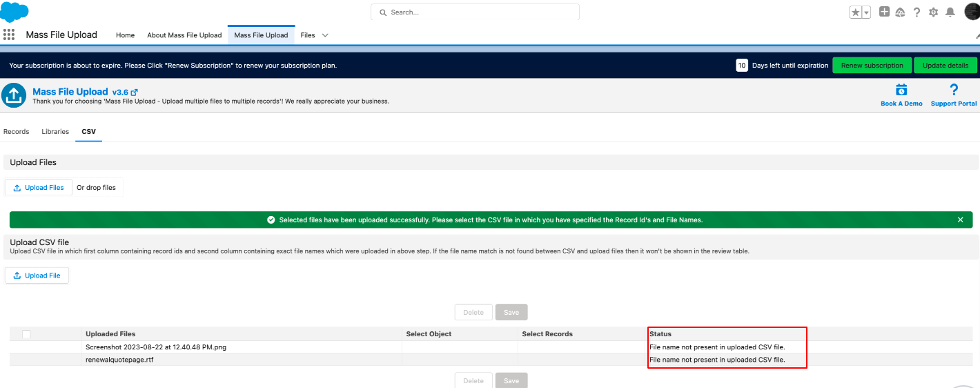This screenshot has height=388, width=980.
Task: Click the status text in renewalquotepage.rtf row
Action: (717, 360)
